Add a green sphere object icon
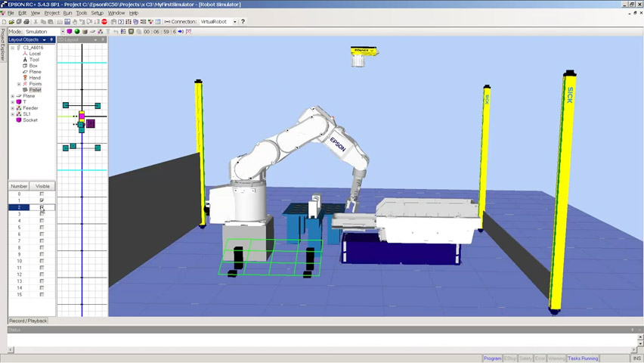 [77, 31]
